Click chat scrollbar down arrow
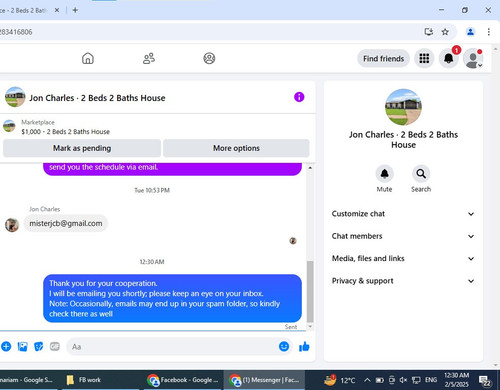Screen dimensions: 500x390 click(310, 327)
